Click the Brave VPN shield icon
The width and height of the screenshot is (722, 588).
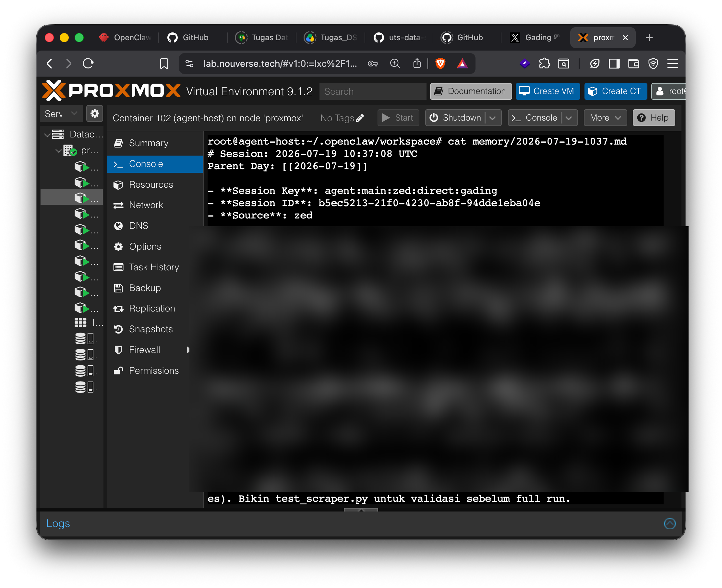pos(653,63)
